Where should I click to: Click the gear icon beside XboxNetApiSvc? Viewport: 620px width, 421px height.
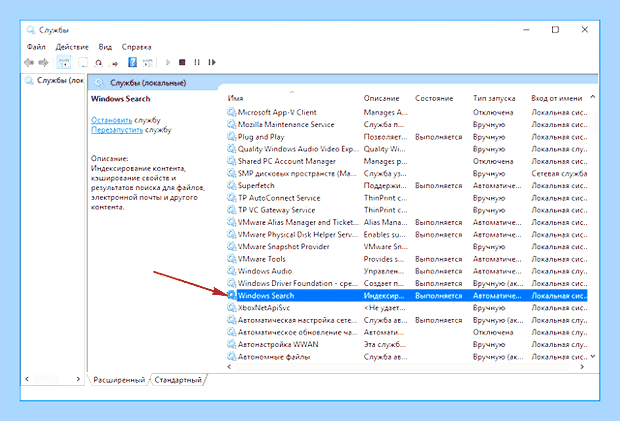(x=232, y=307)
